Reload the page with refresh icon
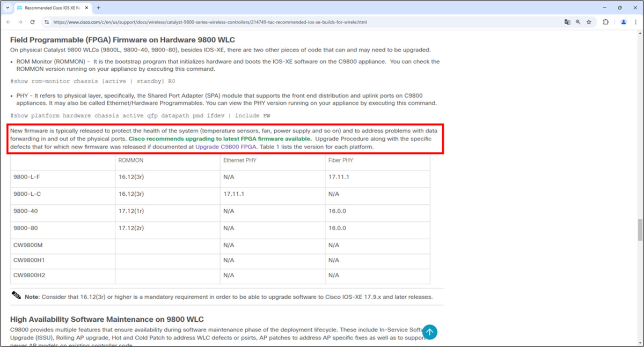Screen dimensions: 644x347 pyautogui.click(x=32, y=22)
